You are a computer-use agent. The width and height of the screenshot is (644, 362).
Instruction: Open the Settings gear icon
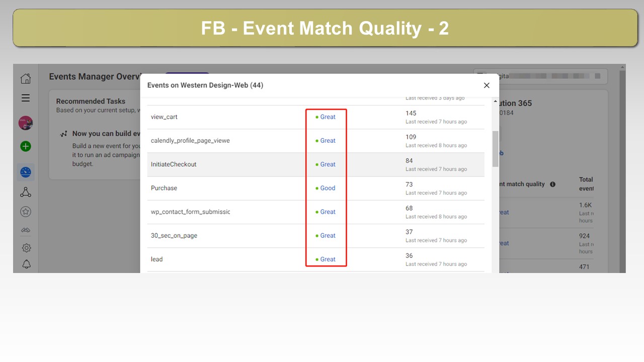click(x=26, y=248)
